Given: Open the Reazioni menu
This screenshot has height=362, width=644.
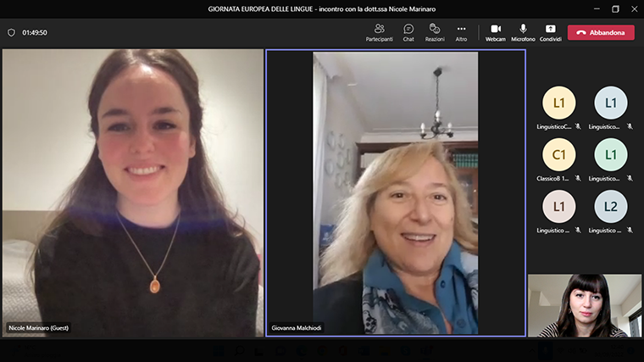Looking at the screenshot, I should tap(435, 32).
